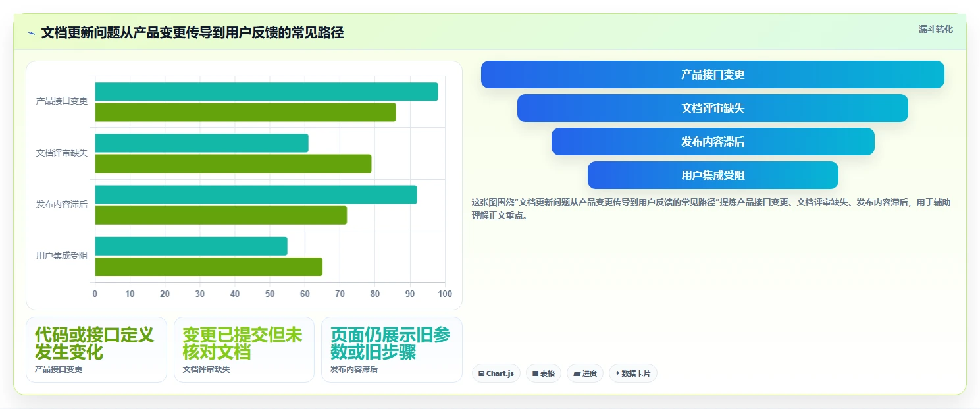Click the x-axis tick label 30
Viewport: 980px width, 409px height.
[x=200, y=294]
